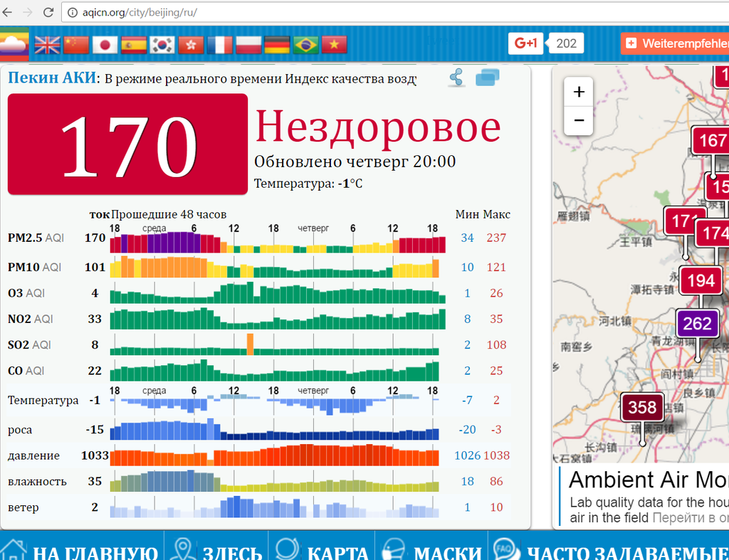Select the Spain flag language
The image size is (729, 560).
click(134, 45)
